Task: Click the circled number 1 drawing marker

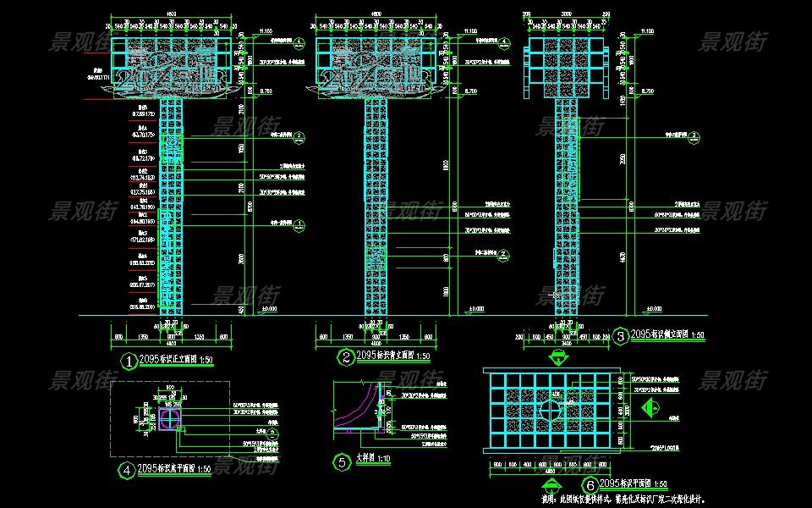Action: [x=129, y=362]
